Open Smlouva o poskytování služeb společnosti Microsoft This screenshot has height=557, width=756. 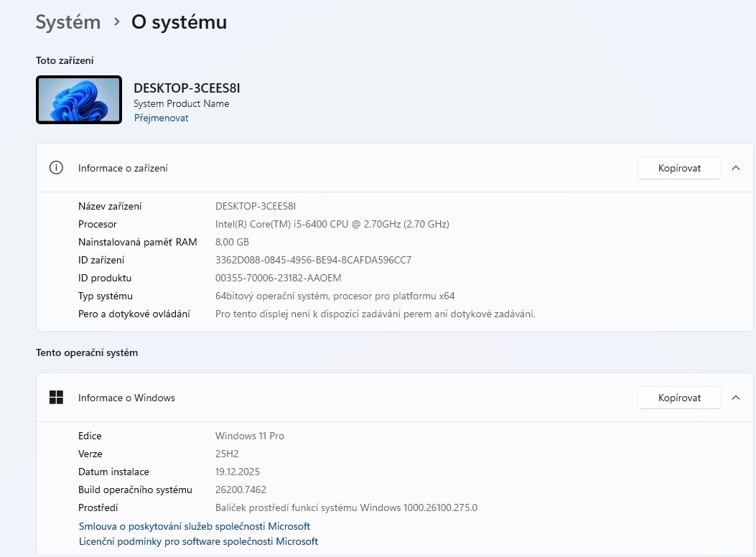coord(194,526)
